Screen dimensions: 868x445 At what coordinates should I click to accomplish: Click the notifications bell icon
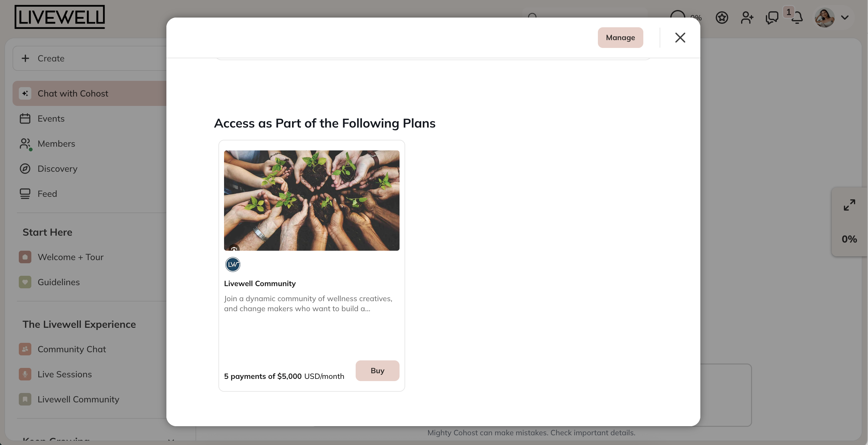[x=797, y=18]
